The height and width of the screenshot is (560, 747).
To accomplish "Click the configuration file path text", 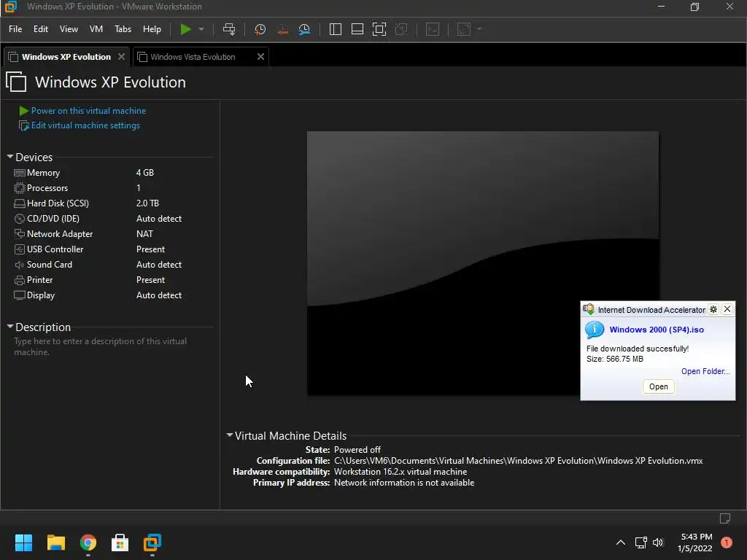I will tap(519, 461).
